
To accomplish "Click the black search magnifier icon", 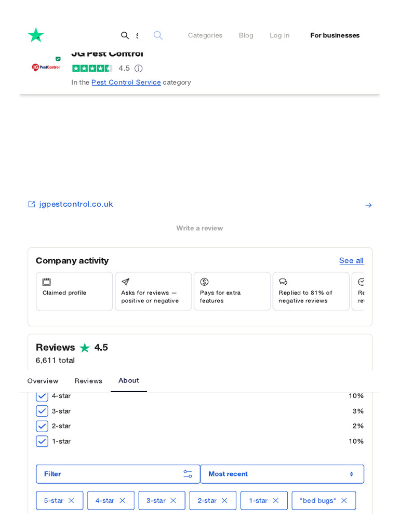I will point(125,35).
